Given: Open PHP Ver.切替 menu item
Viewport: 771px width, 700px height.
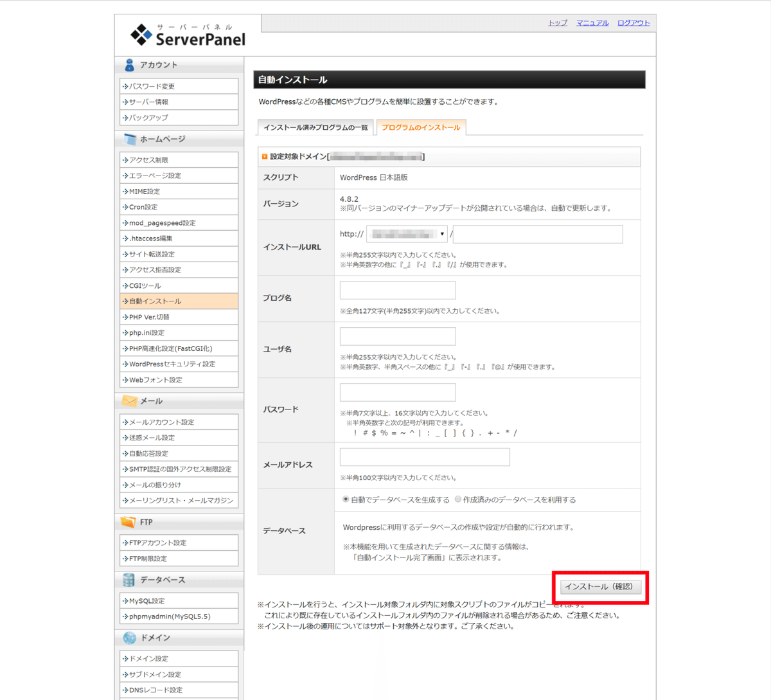Looking at the screenshot, I should click(x=179, y=317).
